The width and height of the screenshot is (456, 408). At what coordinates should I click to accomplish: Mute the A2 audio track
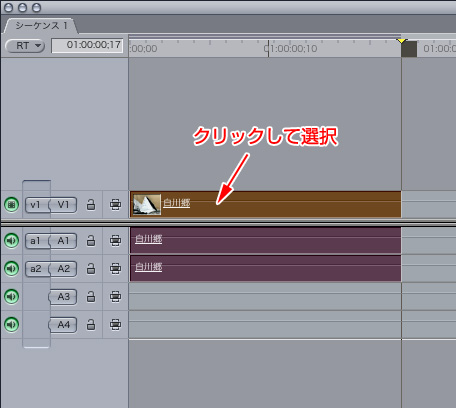click(x=11, y=268)
